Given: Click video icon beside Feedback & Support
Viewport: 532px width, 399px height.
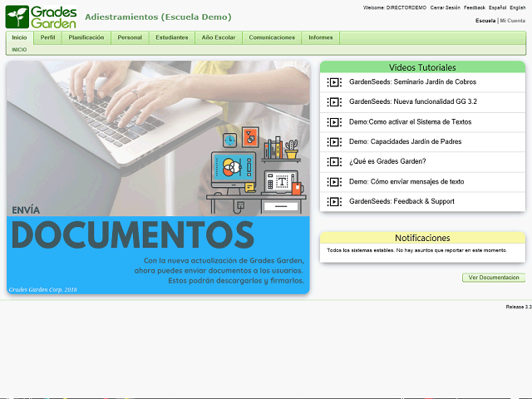Looking at the screenshot, I should [x=334, y=202].
